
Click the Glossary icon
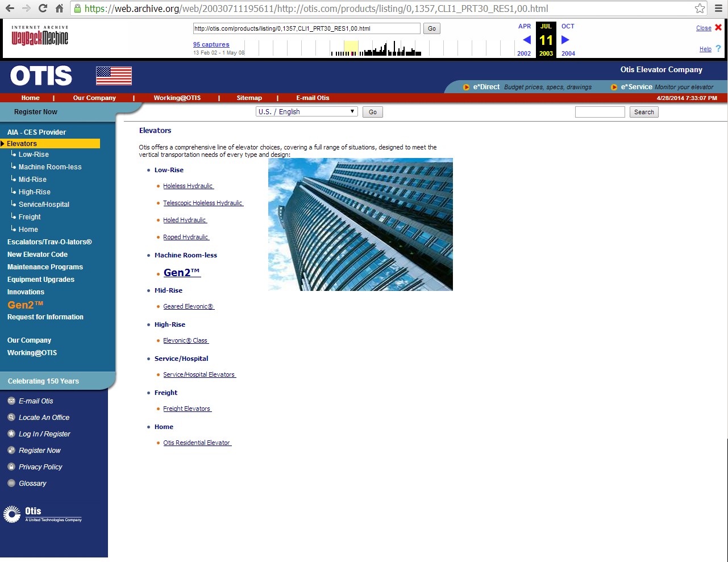pyautogui.click(x=11, y=484)
